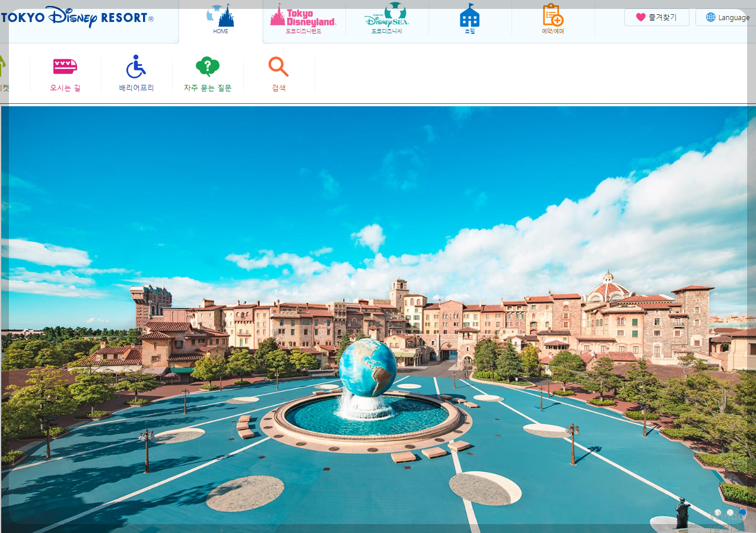Image resolution: width=756 pixels, height=533 pixels.
Task: Open the blue hotel building icon (호텔)
Action: (470, 20)
